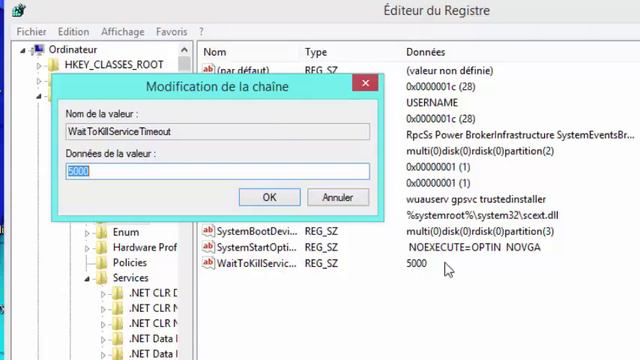Click the 5000 data cell
This screenshot has width=640, height=360.
416,263
